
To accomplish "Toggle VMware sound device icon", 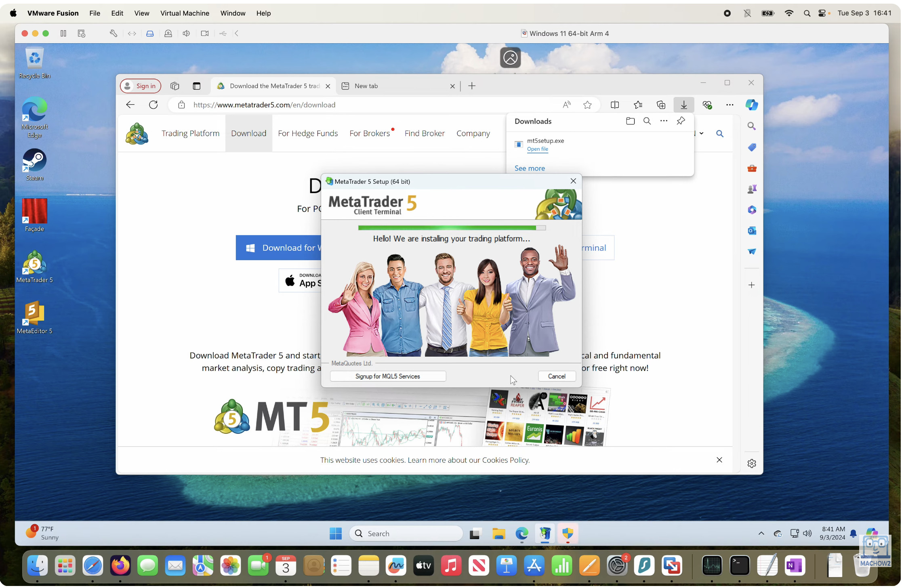I will pos(187,34).
